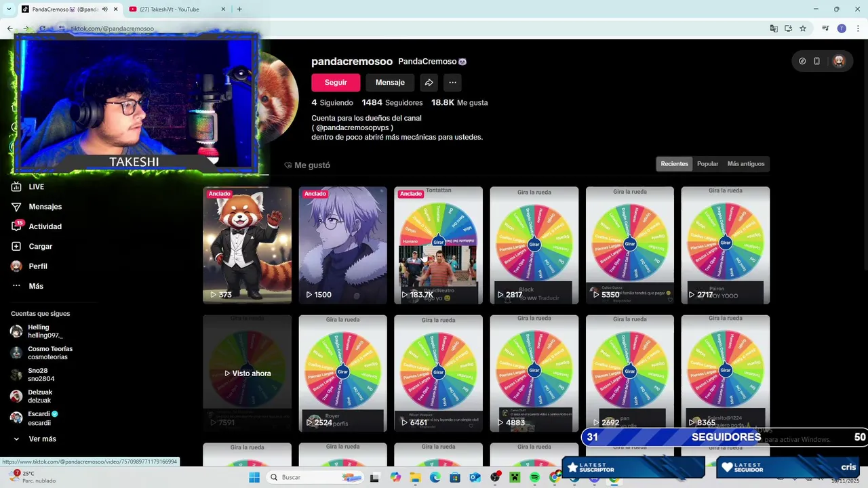
Task: Open Spotify from the taskbar
Action: coord(534,477)
